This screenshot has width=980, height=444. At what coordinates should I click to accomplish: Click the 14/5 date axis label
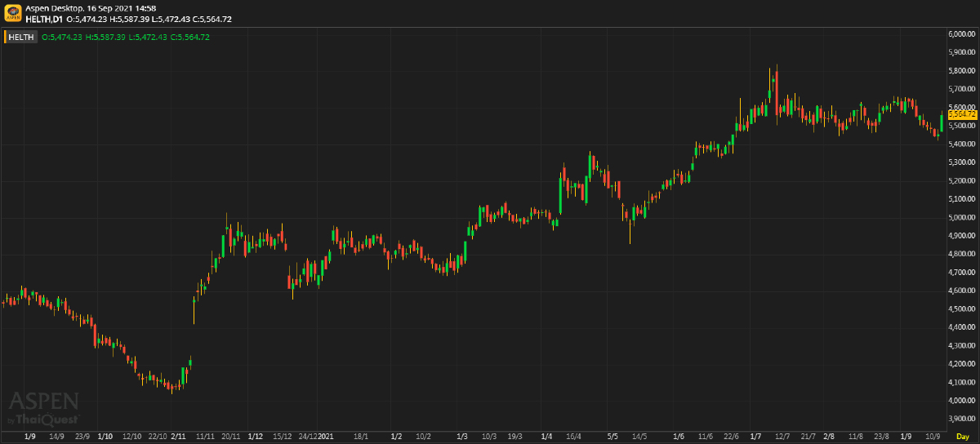click(639, 437)
